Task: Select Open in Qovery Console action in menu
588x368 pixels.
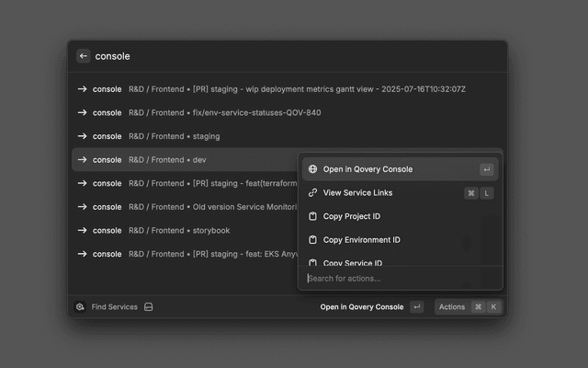Action: tap(367, 169)
